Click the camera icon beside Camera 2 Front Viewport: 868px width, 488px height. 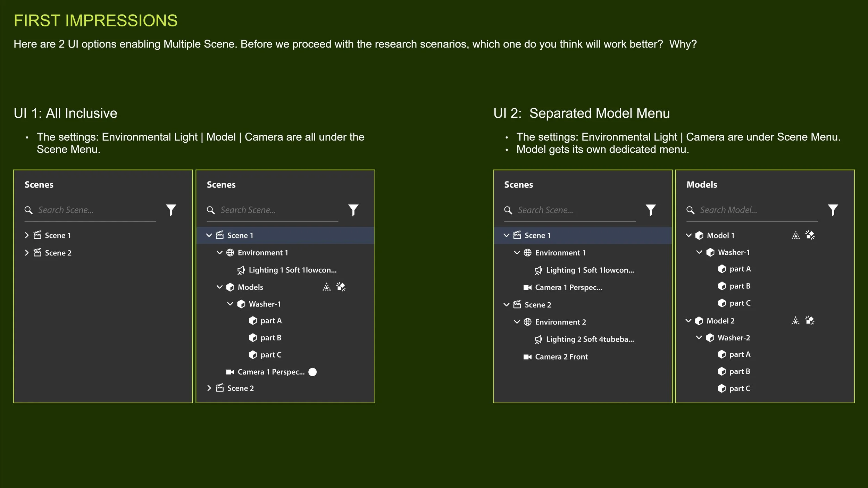(x=527, y=357)
